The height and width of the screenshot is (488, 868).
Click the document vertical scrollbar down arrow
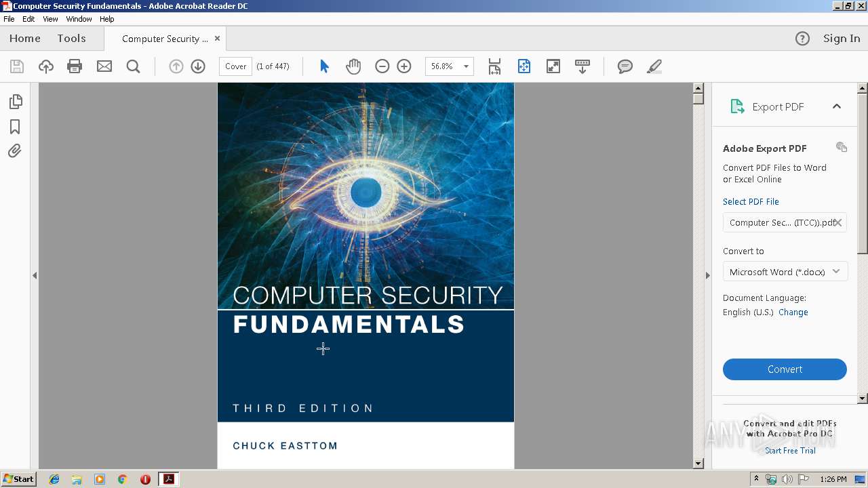click(698, 464)
